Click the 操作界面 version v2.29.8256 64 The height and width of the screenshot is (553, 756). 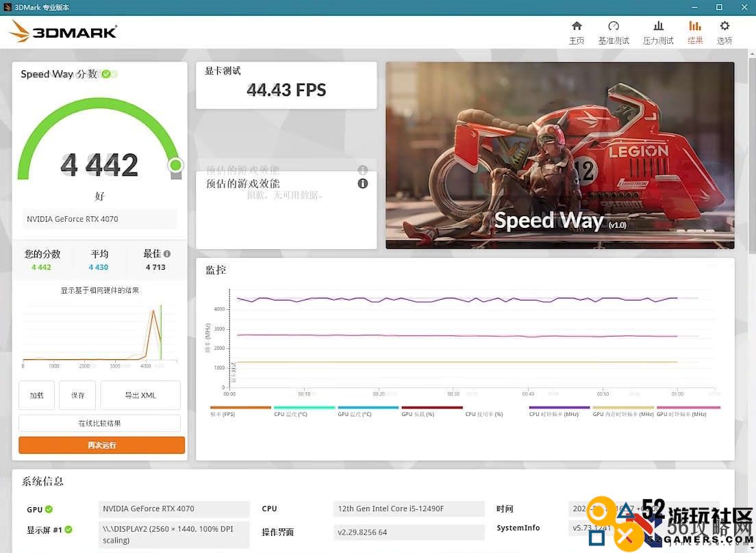pos(409,532)
